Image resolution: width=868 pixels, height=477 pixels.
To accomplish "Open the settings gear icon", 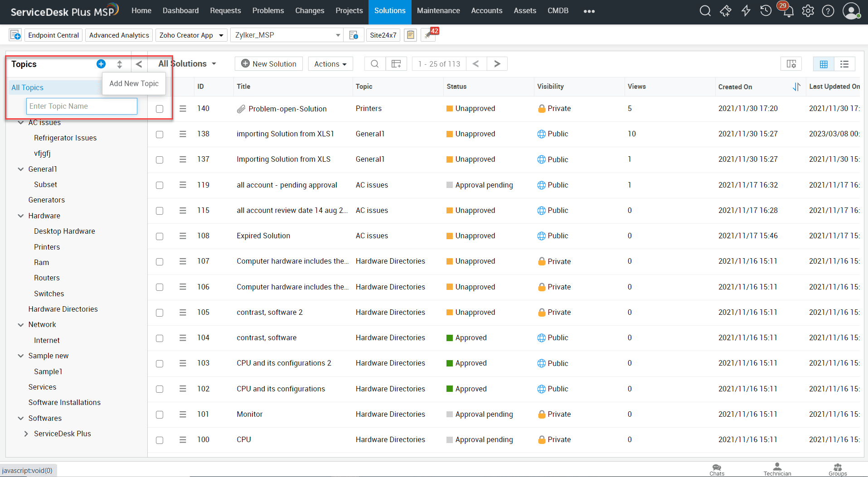I will click(x=808, y=10).
